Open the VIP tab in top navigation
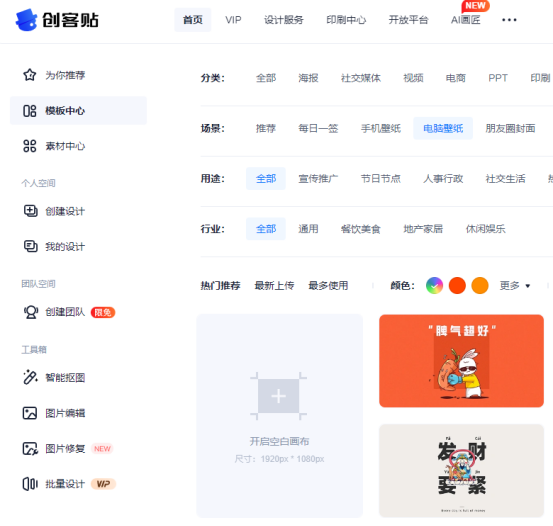The width and height of the screenshot is (553, 526). [233, 20]
